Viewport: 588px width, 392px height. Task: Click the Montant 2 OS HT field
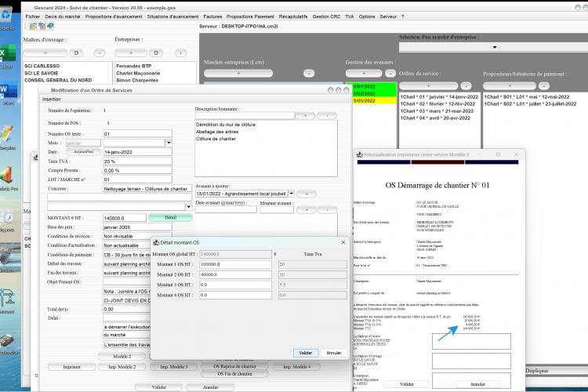pos(235,274)
